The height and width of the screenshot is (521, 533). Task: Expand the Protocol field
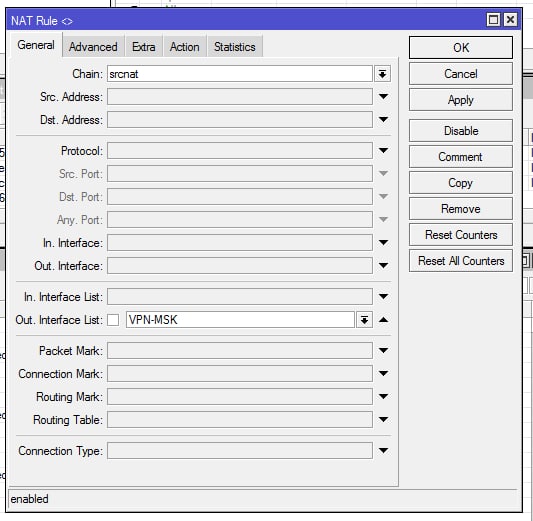click(x=383, y=150)
